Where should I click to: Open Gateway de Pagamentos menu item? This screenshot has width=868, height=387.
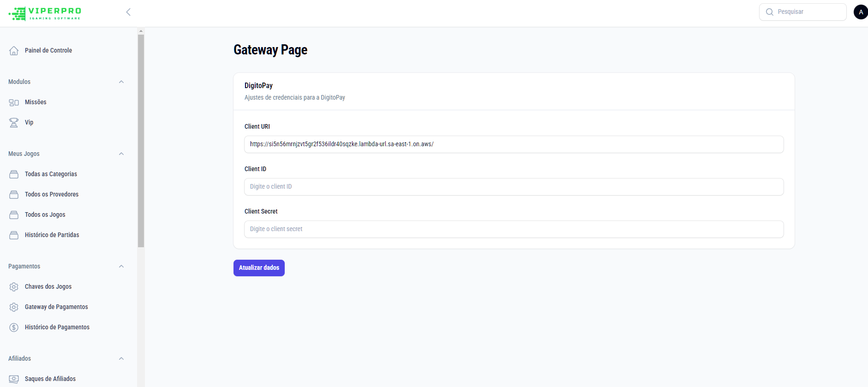tap(56, 307)
